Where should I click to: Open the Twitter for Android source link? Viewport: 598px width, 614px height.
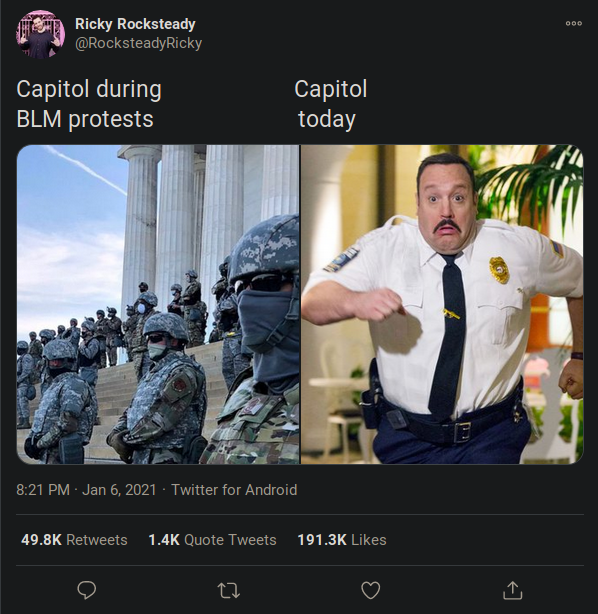pos(234,490)
